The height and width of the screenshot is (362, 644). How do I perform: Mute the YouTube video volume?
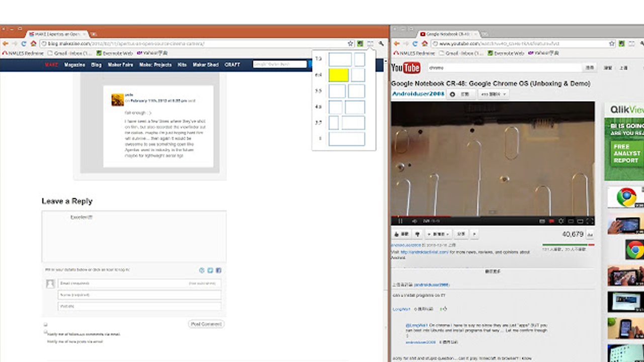(415, 221)
